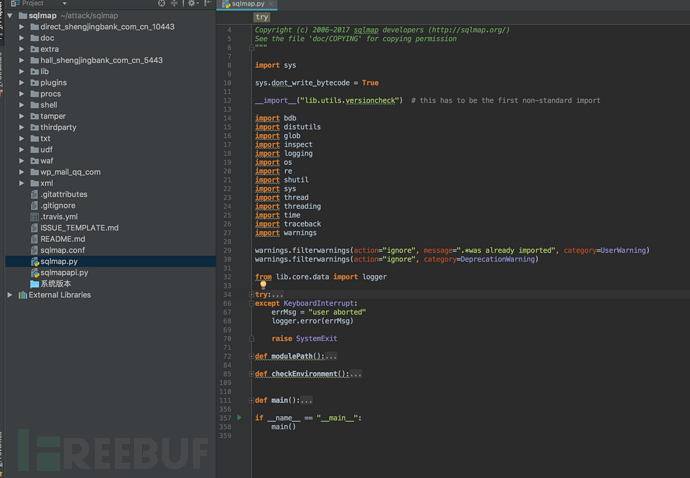Click the 'thirdparty' folder name

(58, 127)
